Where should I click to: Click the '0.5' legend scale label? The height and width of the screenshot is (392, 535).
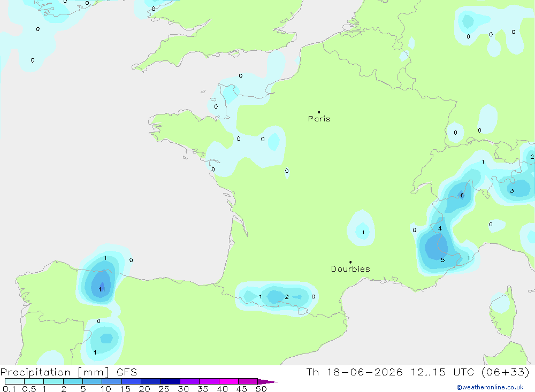(x=29, y=389)
